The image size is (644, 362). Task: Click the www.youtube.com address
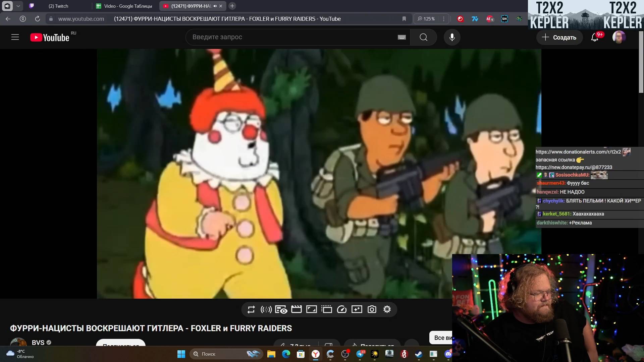[x=81, y=19]
